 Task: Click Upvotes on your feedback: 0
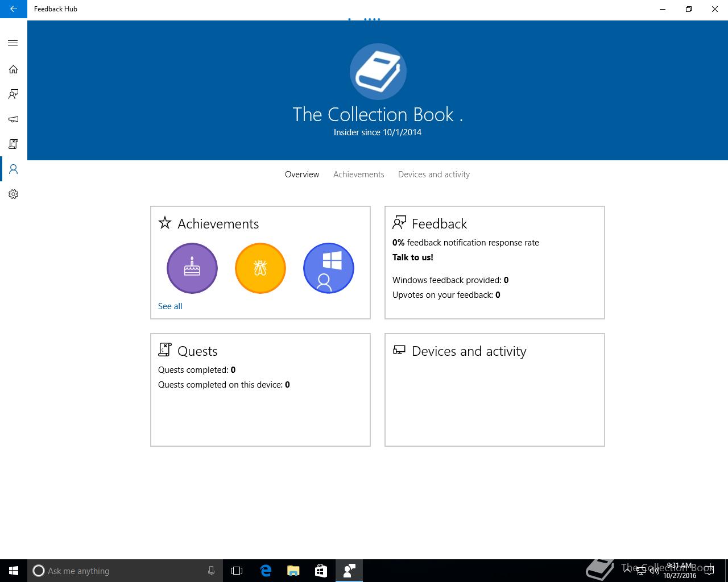[446, 295]
